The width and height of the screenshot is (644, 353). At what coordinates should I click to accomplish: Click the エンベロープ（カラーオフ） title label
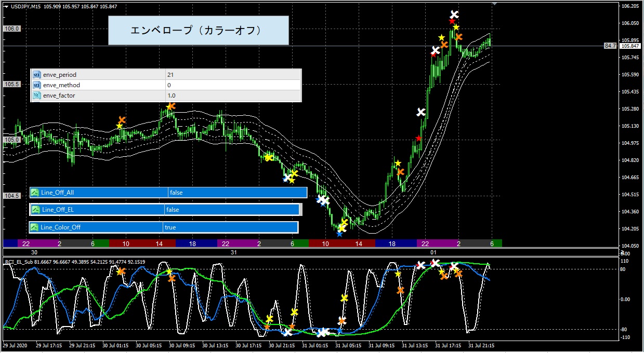(198, 31)
